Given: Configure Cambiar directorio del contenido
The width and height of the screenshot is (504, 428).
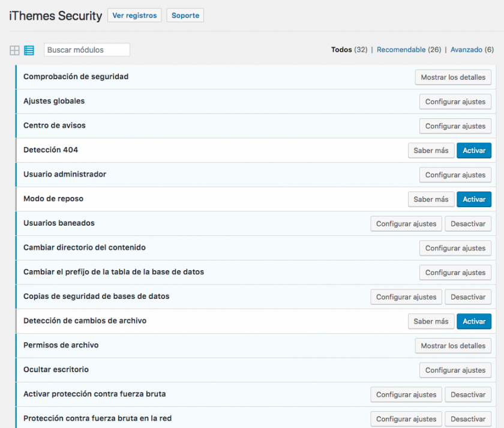Looking at the screenshot, I should point(455,249).
